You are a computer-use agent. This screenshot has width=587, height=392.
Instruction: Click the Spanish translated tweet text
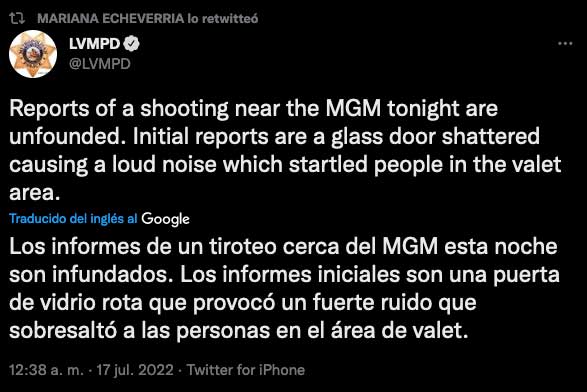(x=285, y=289)
